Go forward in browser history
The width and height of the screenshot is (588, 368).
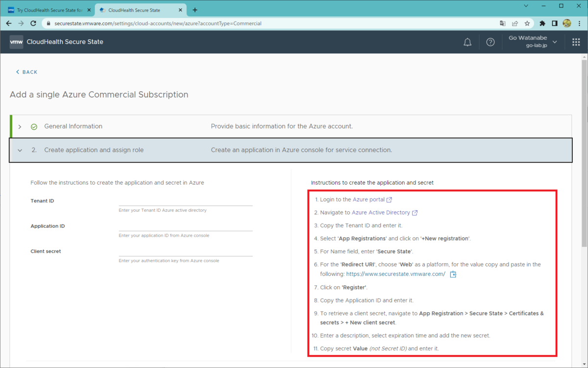pyautogui.click(x=21, y=23)
